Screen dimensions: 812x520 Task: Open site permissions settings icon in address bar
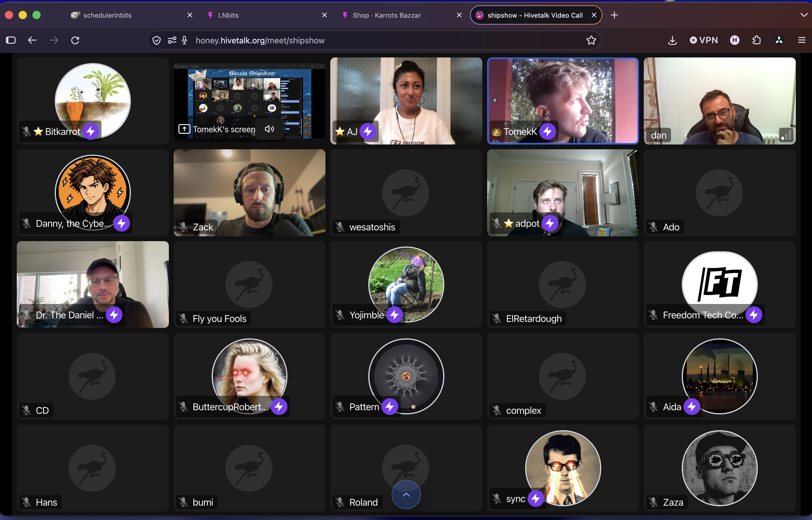tap(172, 40)
